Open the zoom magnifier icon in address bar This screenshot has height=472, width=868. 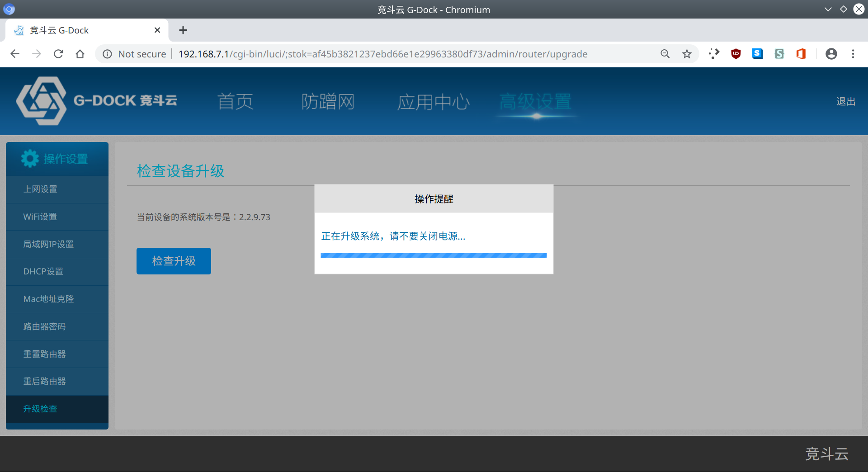[x=665, y=54]
